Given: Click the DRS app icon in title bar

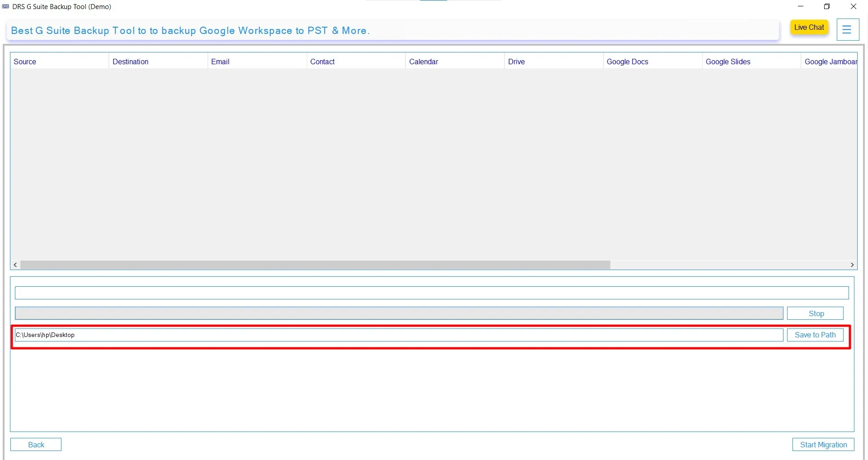Looking at the screenshot, I should point(5,6).
